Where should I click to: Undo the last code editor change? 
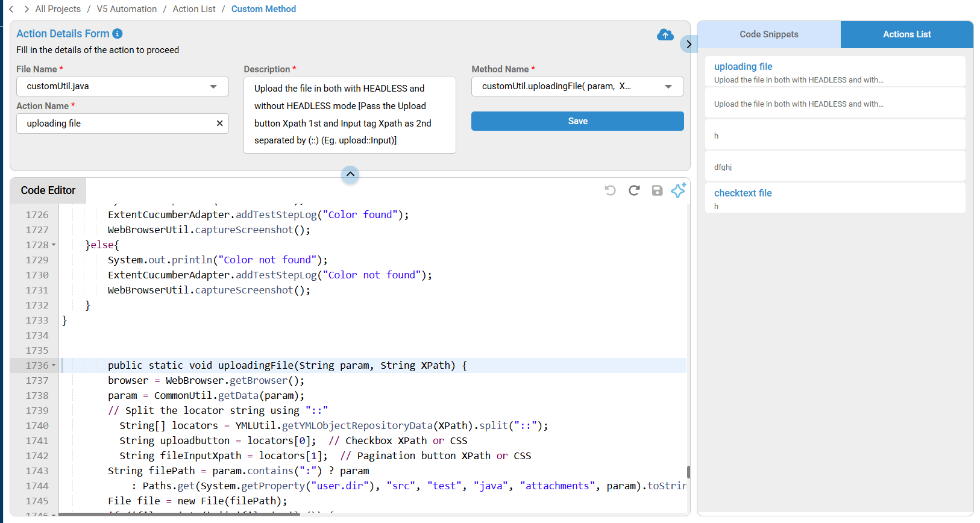[x=610, y=190]
